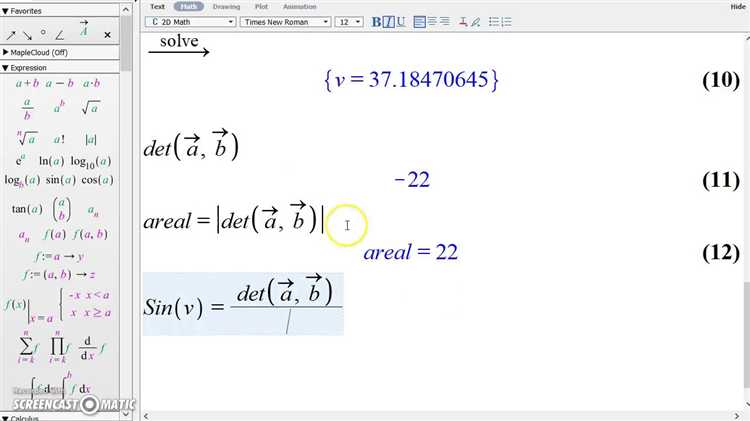This screenshot has width=750, height=421.
Task: Switch to the Animation tab
Action: (x=299, y=7)
